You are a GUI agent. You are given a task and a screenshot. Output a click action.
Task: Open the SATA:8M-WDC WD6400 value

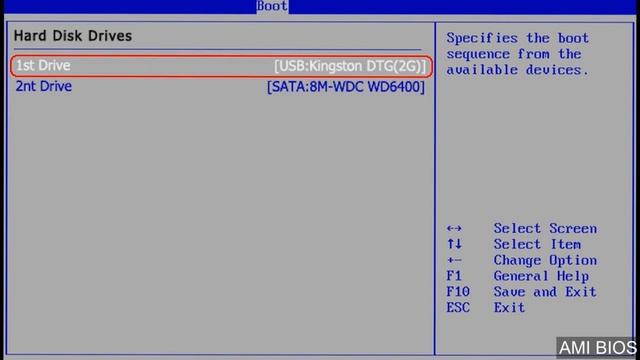[x=346, y=87]
